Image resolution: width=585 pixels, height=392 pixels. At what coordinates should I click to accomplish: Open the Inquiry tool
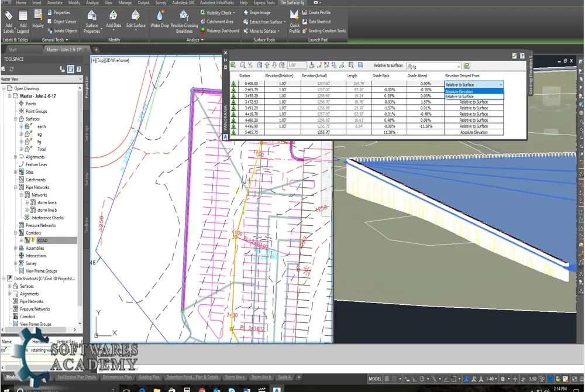37,19
